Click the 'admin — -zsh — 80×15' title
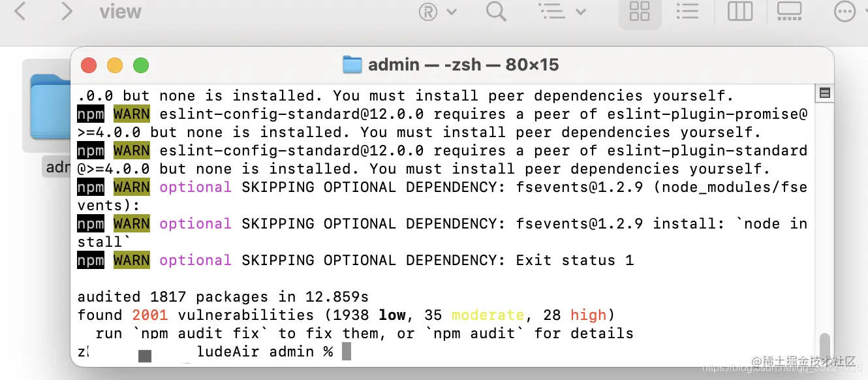 pos(463,65)
